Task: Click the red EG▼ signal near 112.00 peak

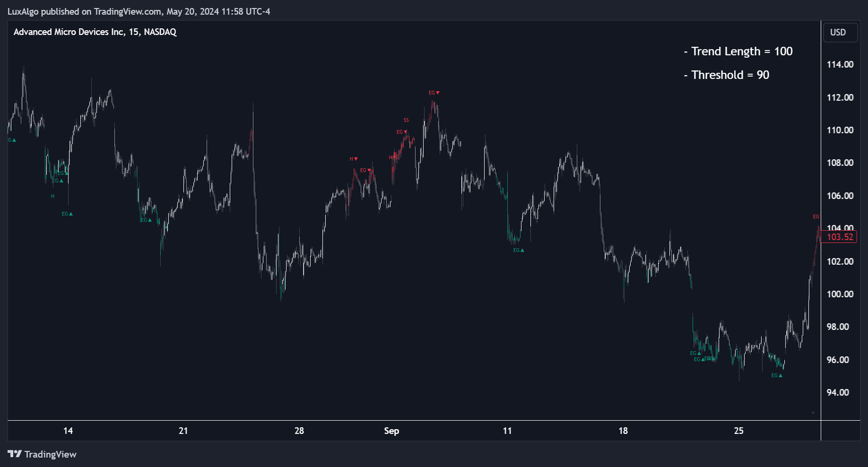Action: click(434, 93)
